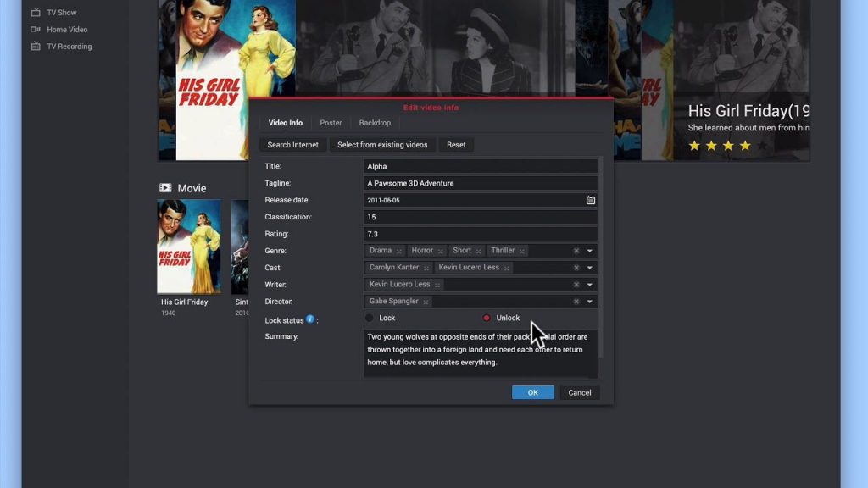Click the Lock status info icon
This screenshot has width=868, height=488.
tap(310, 319)
